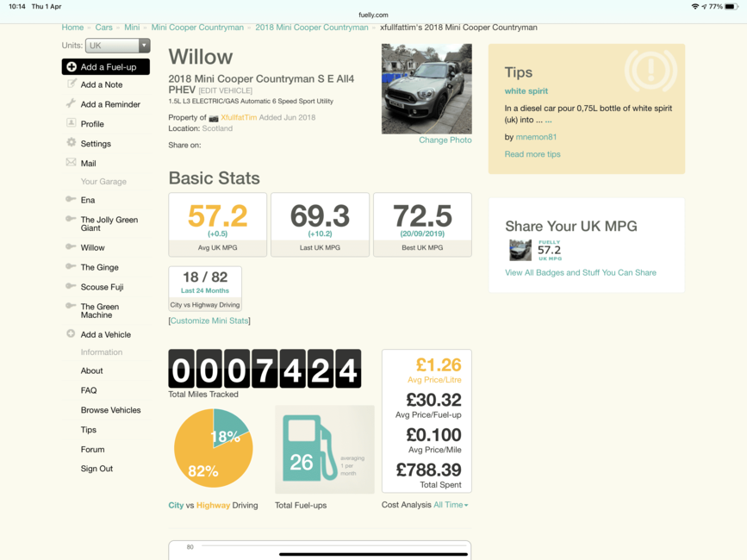747x560 pixels.
Task: Click the City link under pie chart
Action: (x=176, y=505)
